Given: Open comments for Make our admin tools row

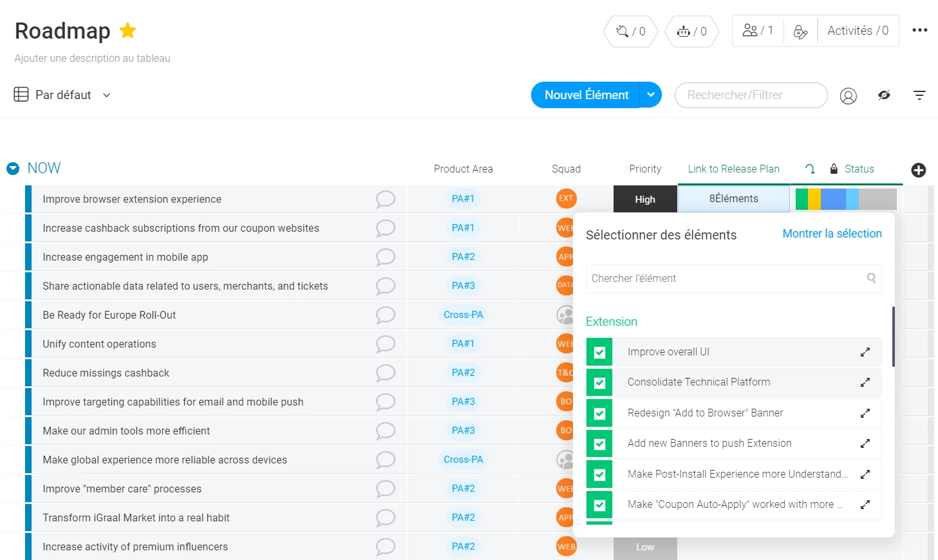Looking at the screenshot, I should [x=386, y=431].
